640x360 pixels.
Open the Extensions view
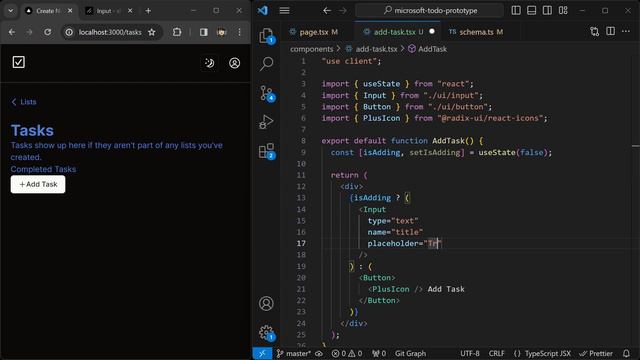266,151
